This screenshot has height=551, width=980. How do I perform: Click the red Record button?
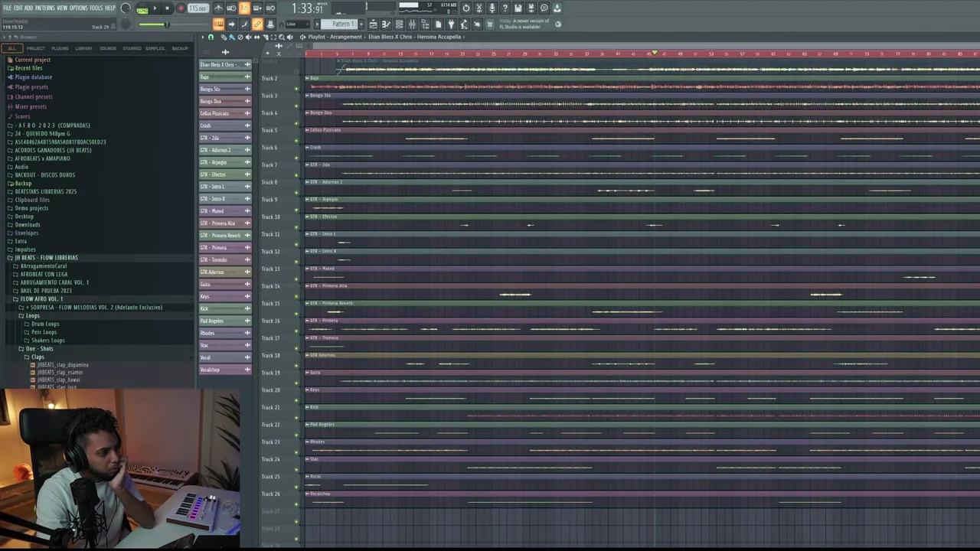[x=181, y=8]
